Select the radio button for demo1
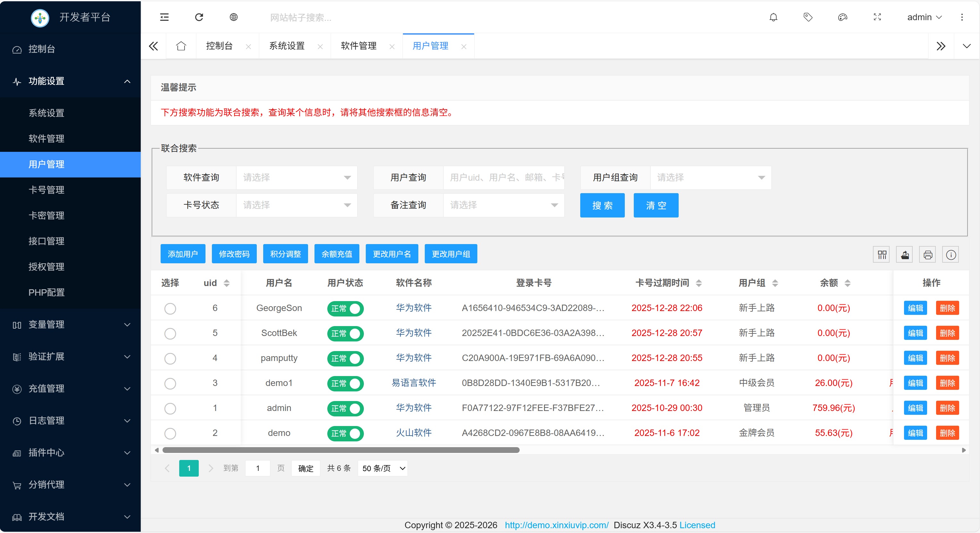980x533 pixels. pyautogui.click(x=170, y=383)
